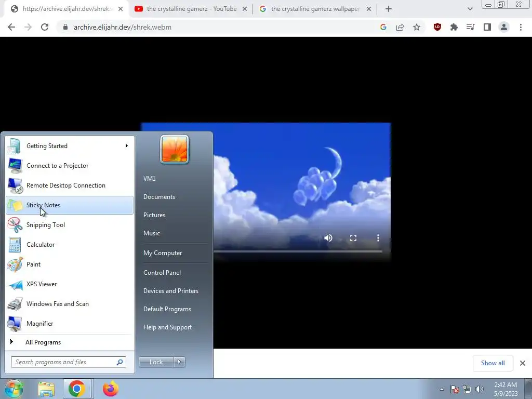532x399 pixels.
Task: Switch to the crystalline gamerz wallpaper tab
Action: [315, 9]
